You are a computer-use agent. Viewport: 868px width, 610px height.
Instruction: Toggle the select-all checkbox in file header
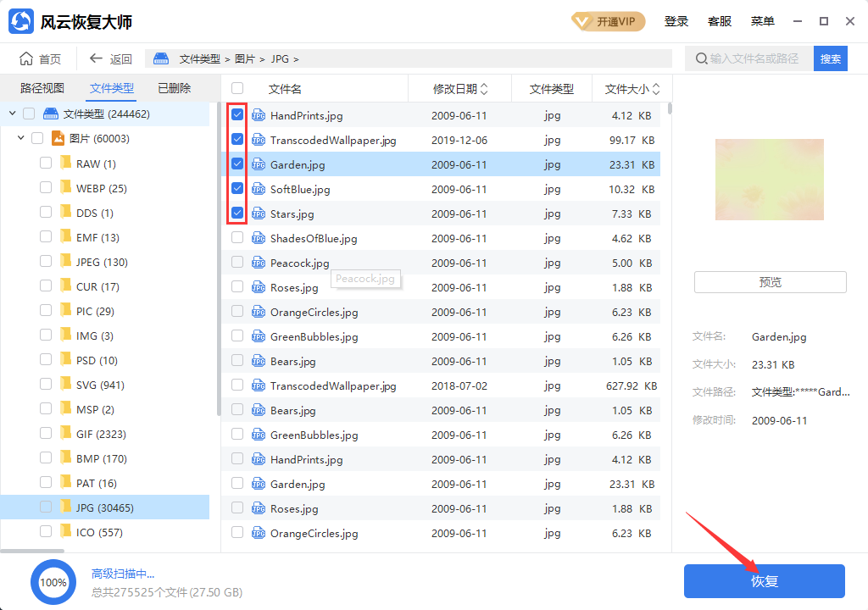(237, 88)
